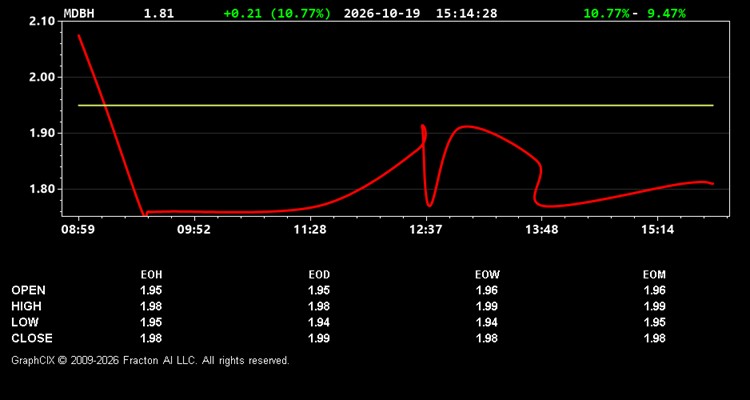Click the green +0.21 (10.77%) change value
The image size is (750, 400).
(x=277, y=14)
